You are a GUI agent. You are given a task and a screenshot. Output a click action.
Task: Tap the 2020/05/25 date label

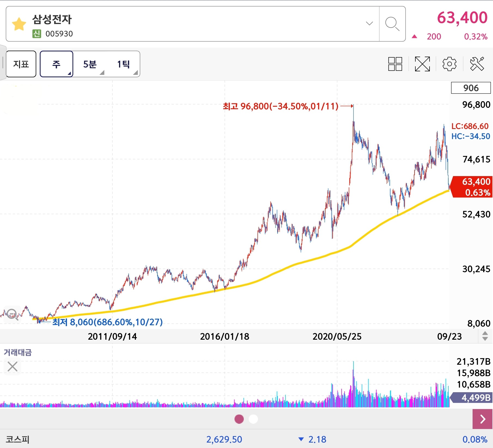pyautogui.click(x=337, y=336)
